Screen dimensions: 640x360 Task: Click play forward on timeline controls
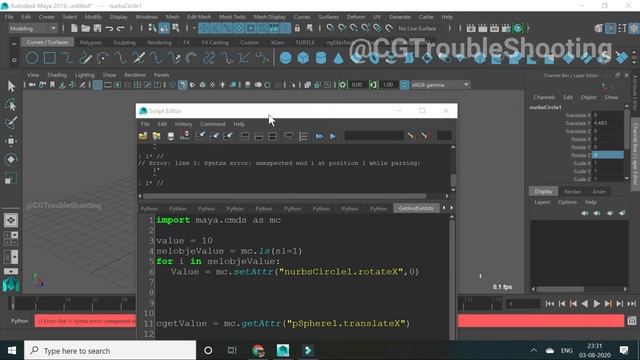click(x=597, y=304)
